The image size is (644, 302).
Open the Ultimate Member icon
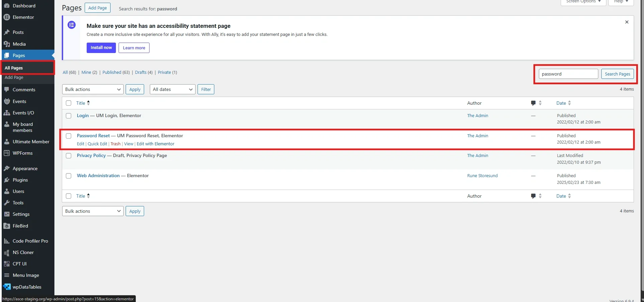(7, 142)
